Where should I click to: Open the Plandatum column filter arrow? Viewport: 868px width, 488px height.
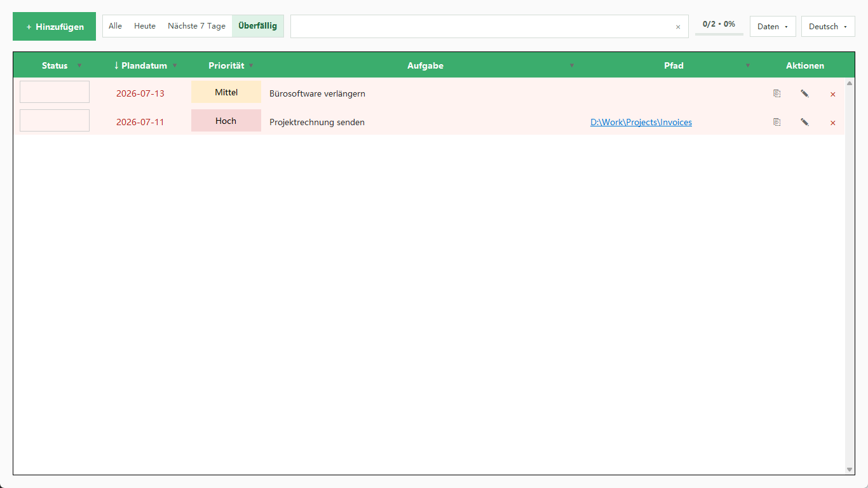coord(175,65)
